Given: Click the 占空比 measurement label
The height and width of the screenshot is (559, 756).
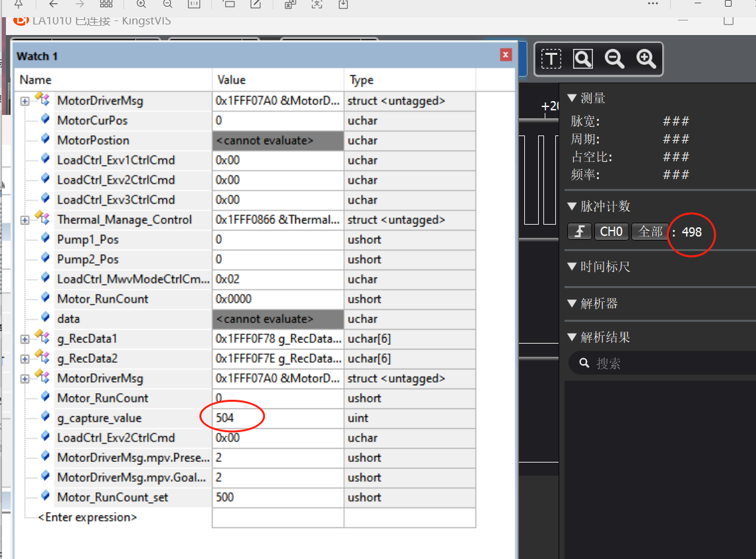Looking at the screenshot, I should (592, 157).
